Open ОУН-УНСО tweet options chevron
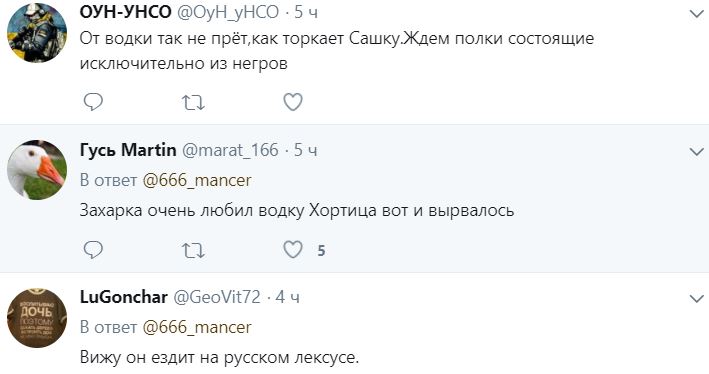The width and height of the screenshot is (709, 374). (697, 14)
